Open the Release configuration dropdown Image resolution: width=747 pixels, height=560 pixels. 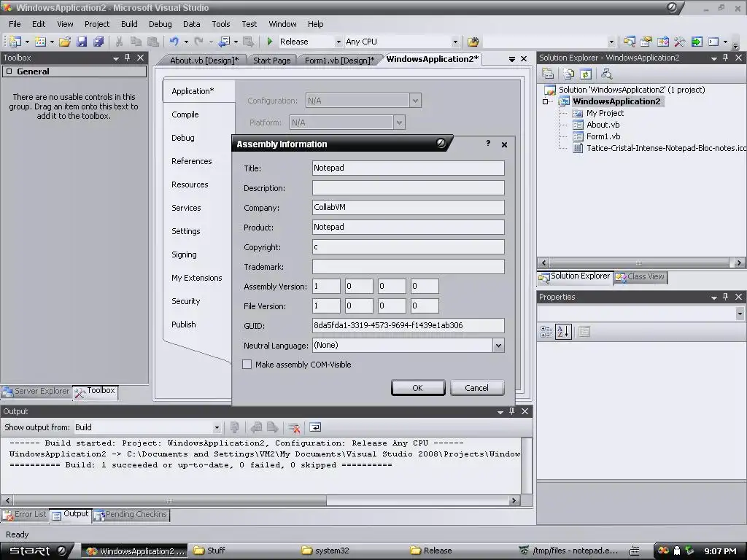(x=338, y=42)
